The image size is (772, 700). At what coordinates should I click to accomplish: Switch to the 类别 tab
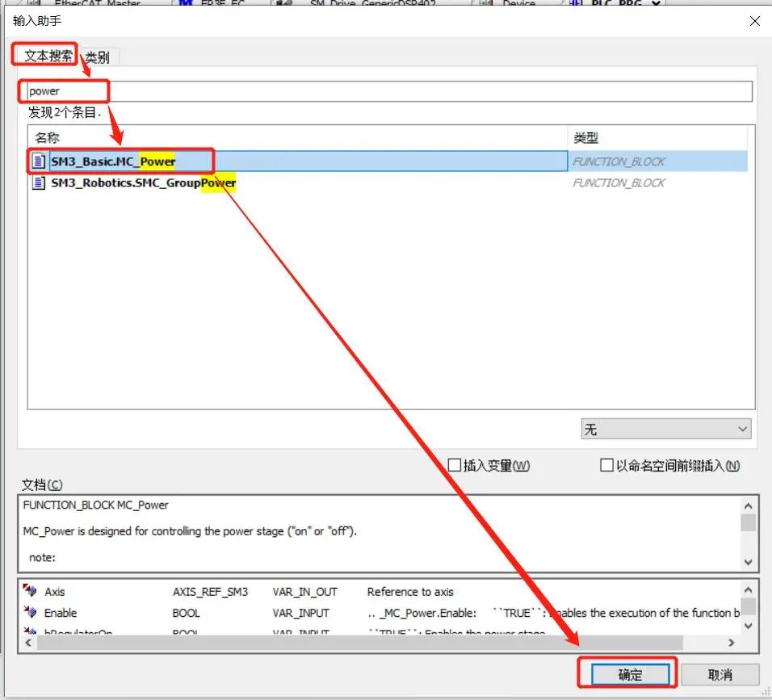97,57
